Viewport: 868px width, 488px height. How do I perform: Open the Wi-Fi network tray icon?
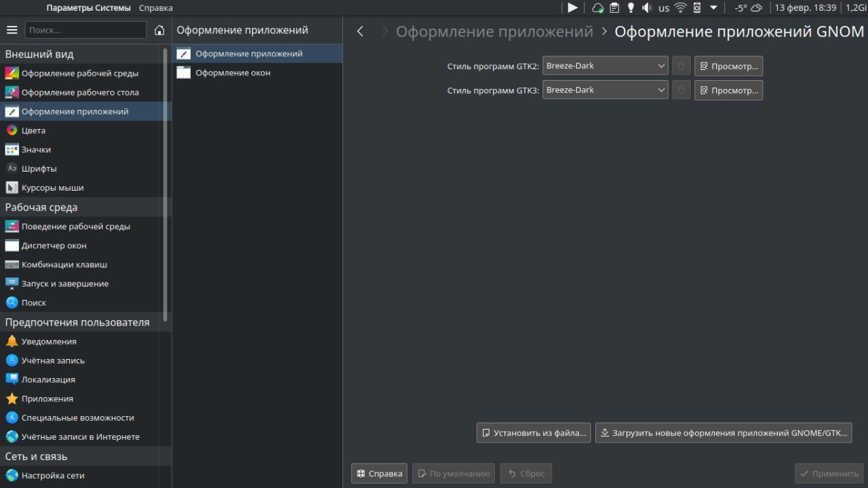[680, 8]
